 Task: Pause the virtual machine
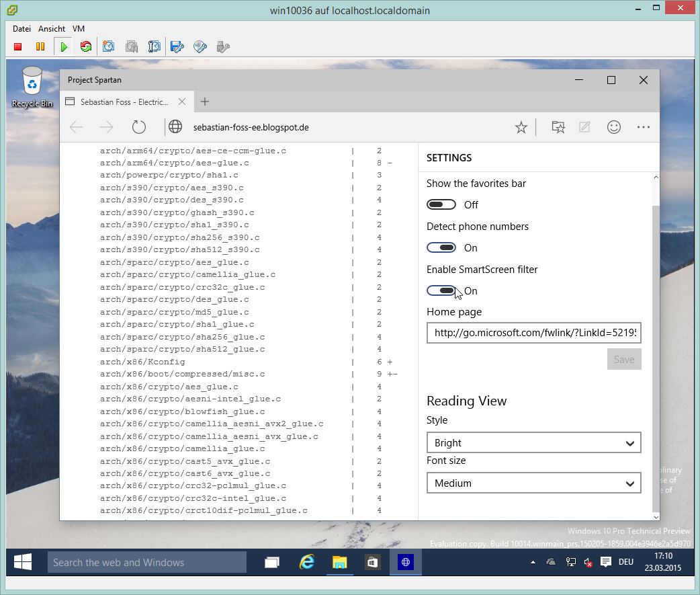pos(40,46)
